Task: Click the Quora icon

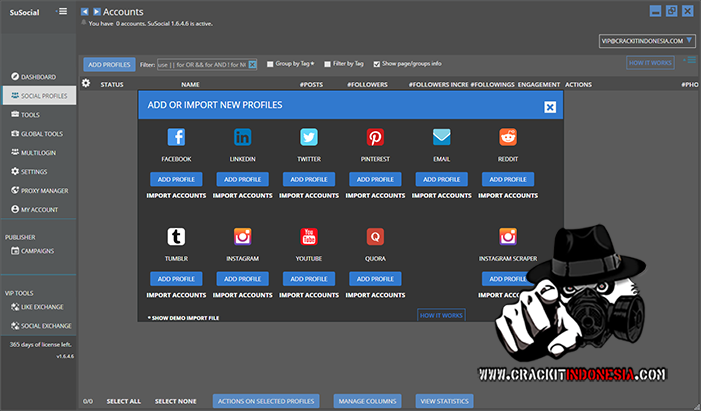Action: [375, 236]
